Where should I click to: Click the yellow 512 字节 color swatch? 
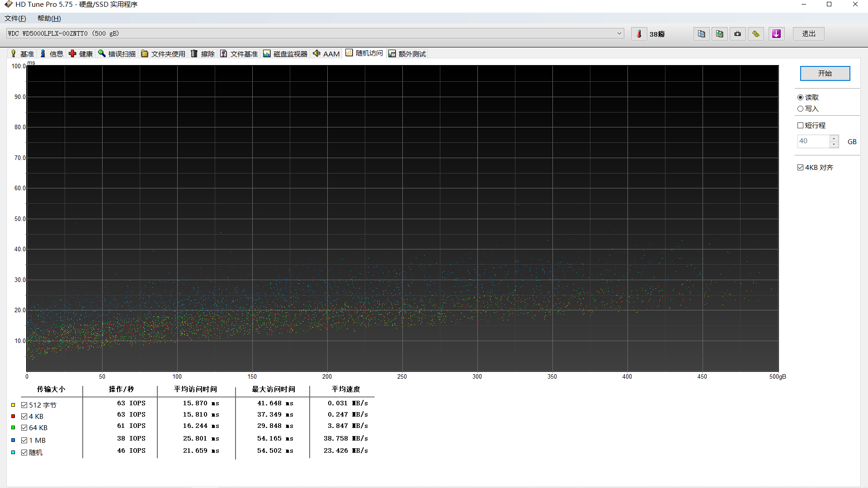13,405
